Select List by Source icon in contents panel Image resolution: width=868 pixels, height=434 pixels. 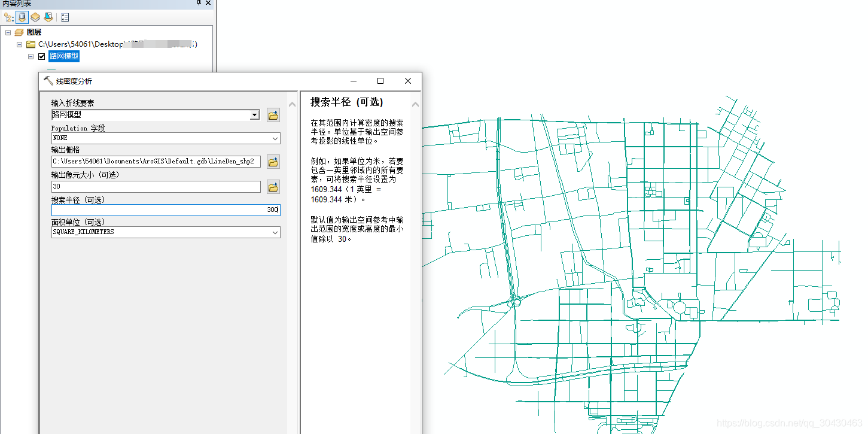click(22, 17)
